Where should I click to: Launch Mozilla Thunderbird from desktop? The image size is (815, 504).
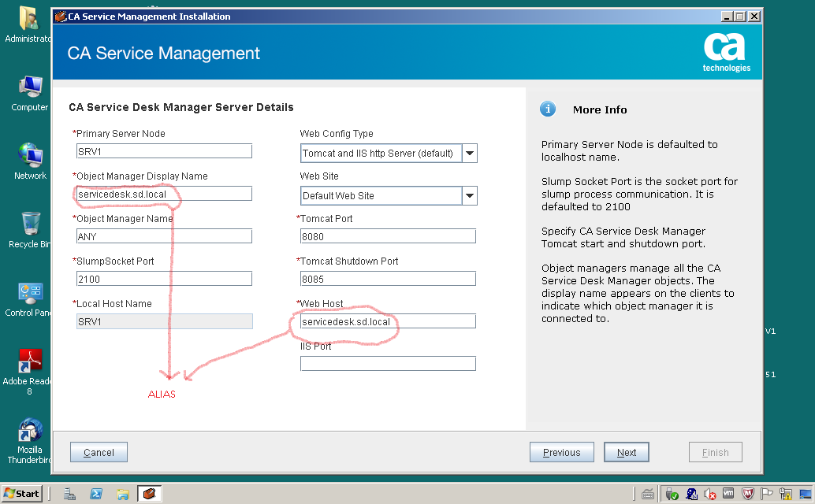pyautogui.click(x=30, y=432)
